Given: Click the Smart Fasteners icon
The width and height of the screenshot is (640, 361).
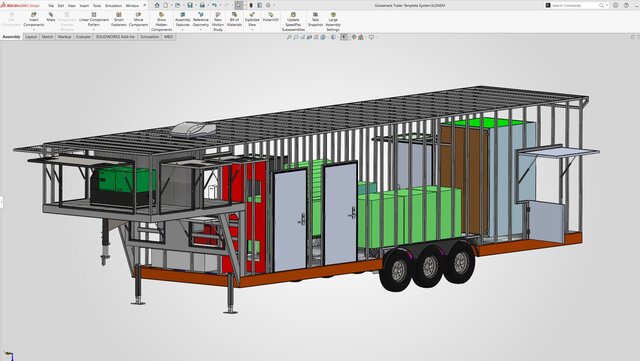Looking at the screenshot, I should (x=119, y=20).
